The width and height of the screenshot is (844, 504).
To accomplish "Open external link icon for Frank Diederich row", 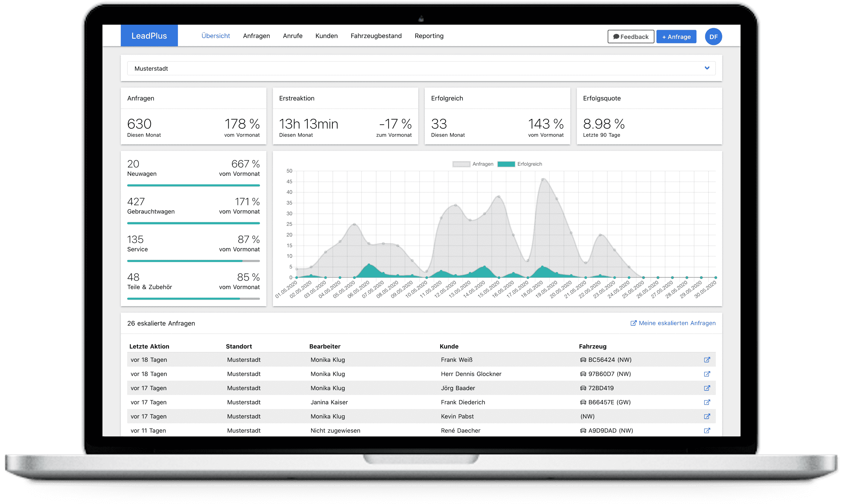I will point(707,402).
